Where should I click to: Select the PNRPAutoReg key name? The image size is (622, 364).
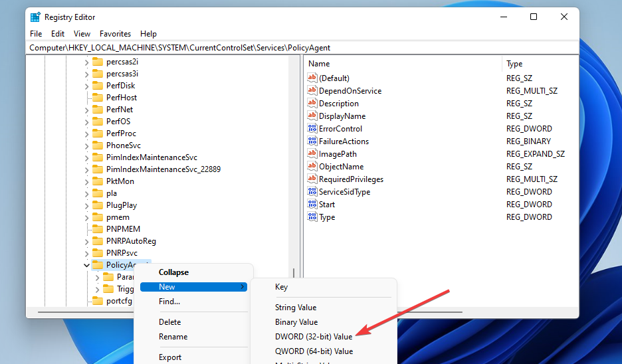131,241
